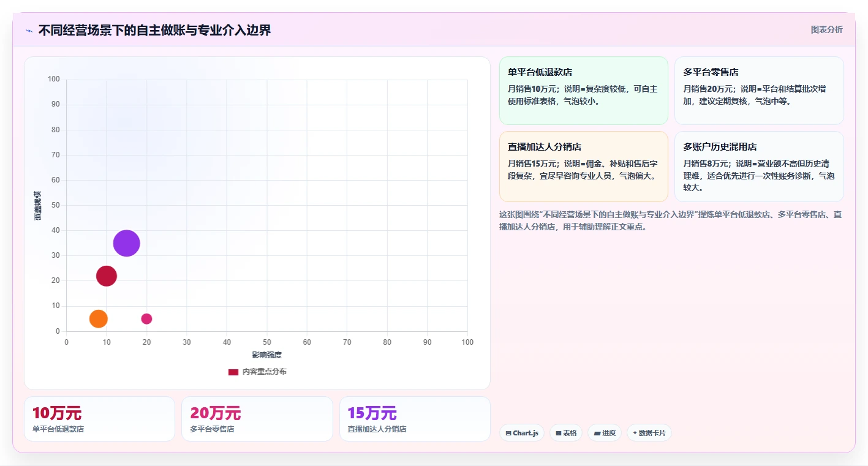Select the 10万元 stat card

tap(99, 419)
